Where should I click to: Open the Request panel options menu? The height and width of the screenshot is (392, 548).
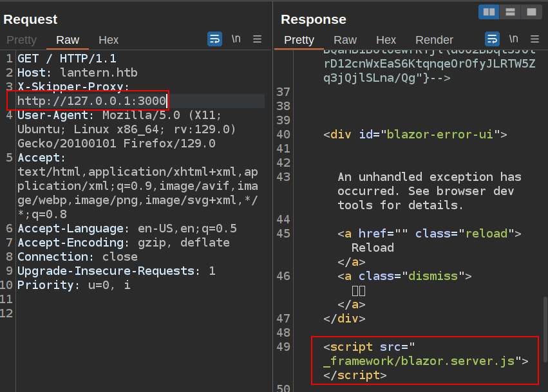(x=257, y=39)
